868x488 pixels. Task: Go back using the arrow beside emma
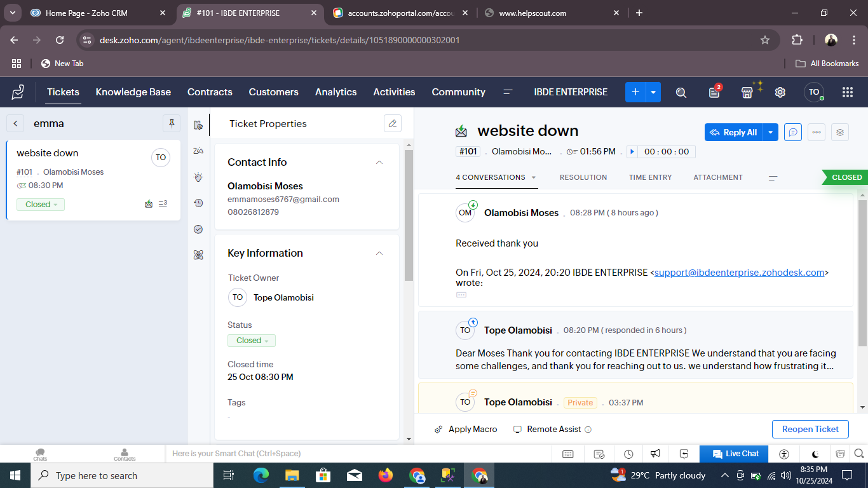point(15,123)
